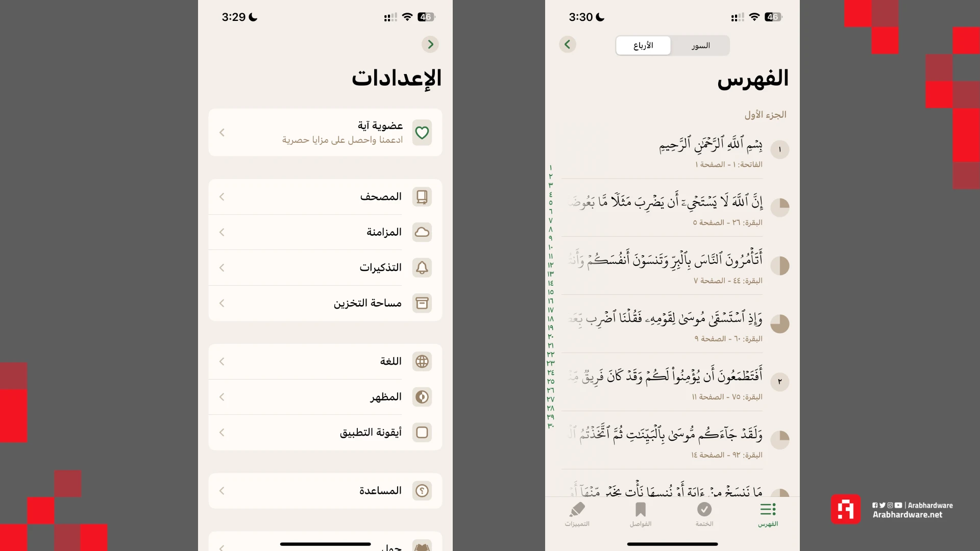This screenshot has width=980, height=551.
Task: Switch to the السور segment
Action: click(x=700, y=45)
